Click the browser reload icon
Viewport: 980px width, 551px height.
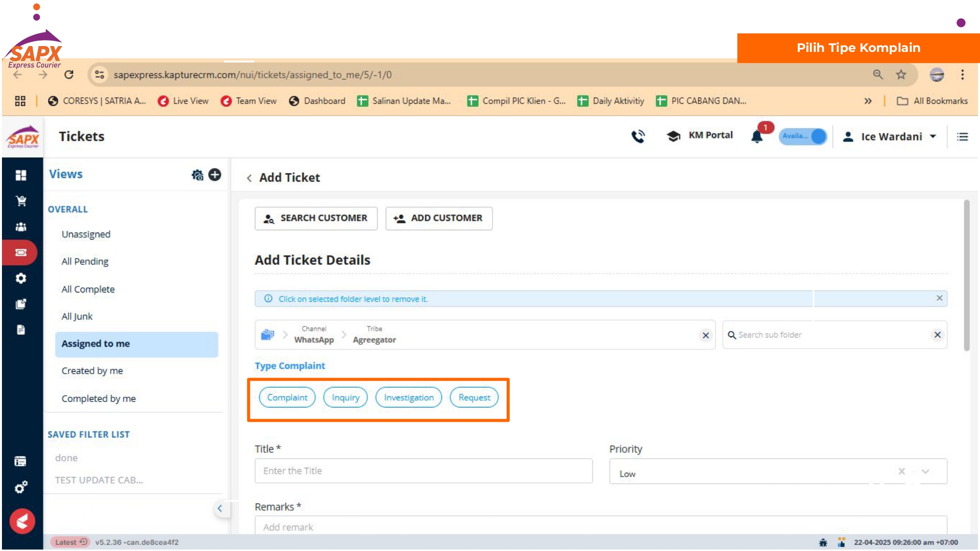click(x=69, y=74)
